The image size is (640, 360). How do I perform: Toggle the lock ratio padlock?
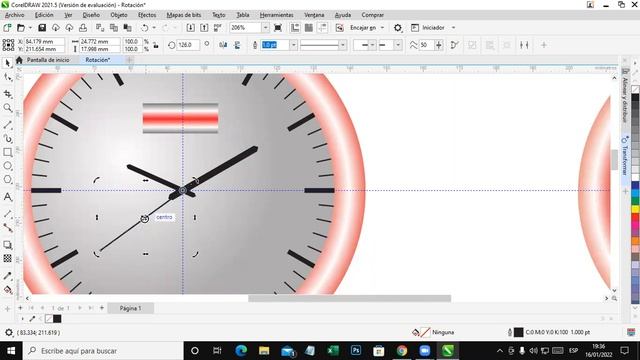(156, 45)
